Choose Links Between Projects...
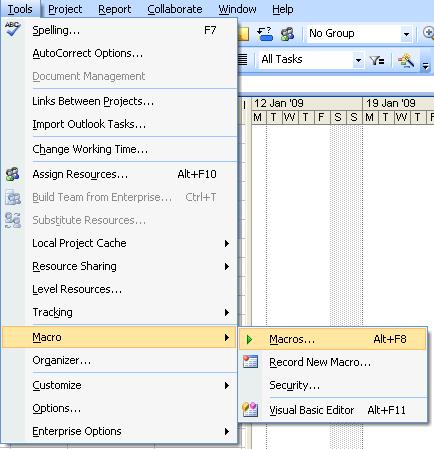The height and width of the screenshot is (449, 434). tap(119, 101)
